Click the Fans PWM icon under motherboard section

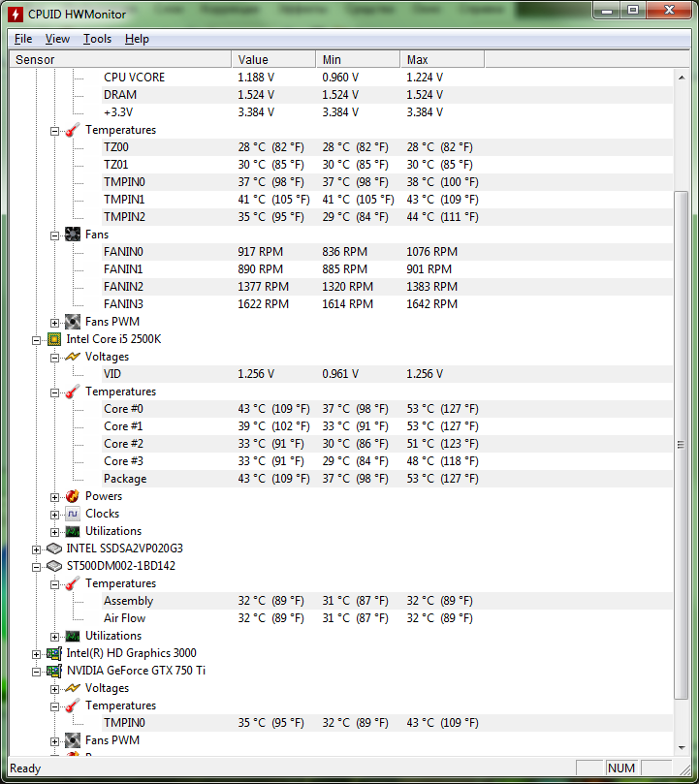(x=73, y=322)
